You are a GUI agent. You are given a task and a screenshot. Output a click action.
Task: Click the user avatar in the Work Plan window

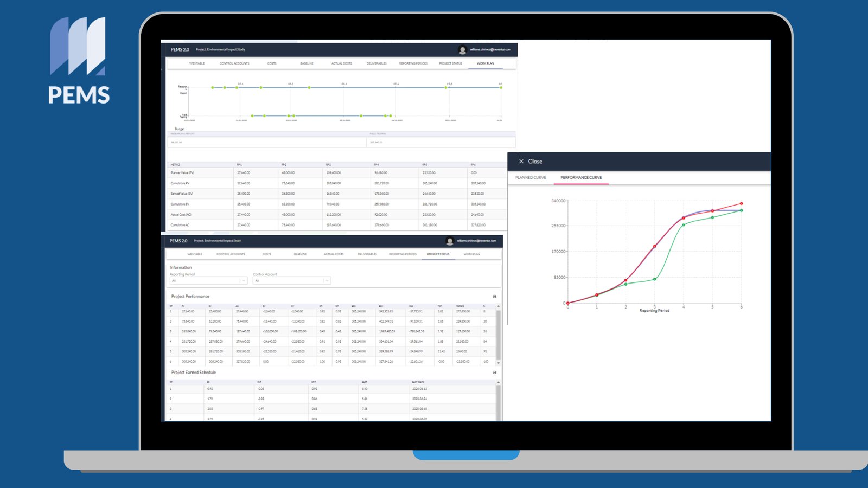click(462, 50)
